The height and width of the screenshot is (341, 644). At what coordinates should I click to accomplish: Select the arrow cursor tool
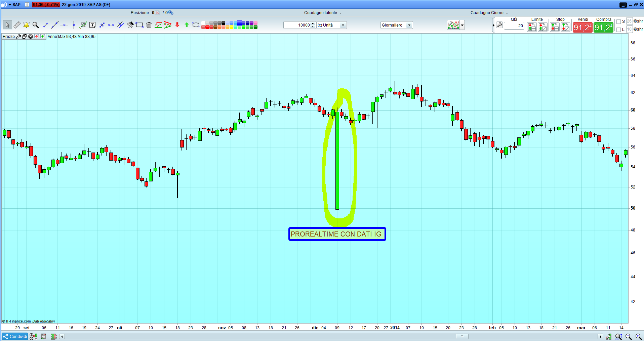pos(7,25)
